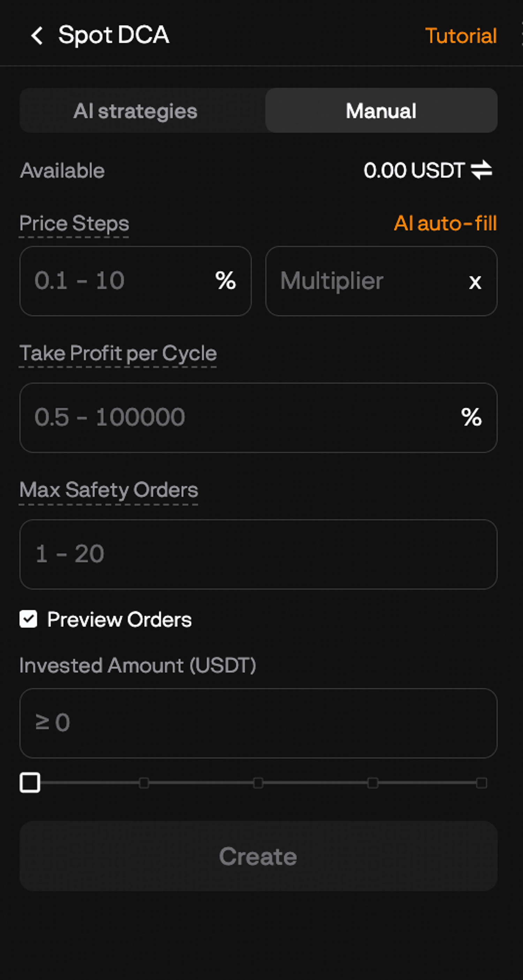Go back using the left chevron arrow
Viewport: 523px width, 980px height.
[37, 36]
